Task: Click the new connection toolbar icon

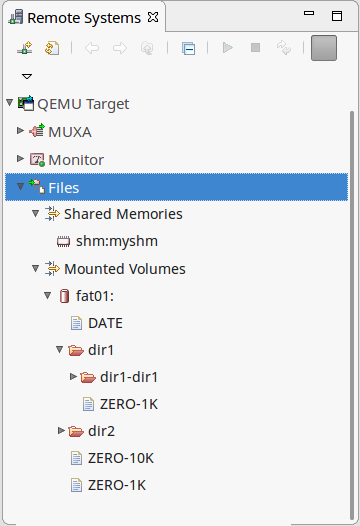Action: (x=25, y=48)
